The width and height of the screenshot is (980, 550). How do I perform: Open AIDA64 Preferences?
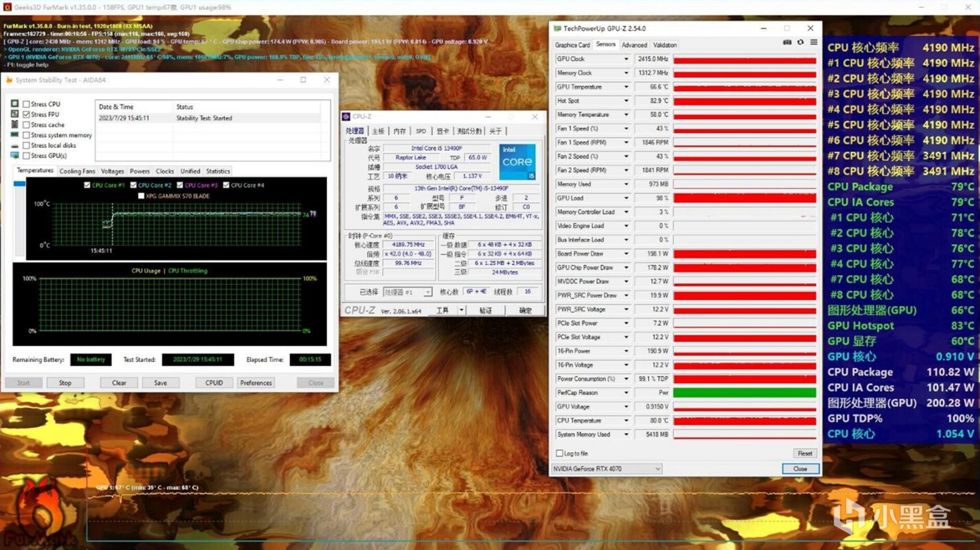click(x=256, y=383)
